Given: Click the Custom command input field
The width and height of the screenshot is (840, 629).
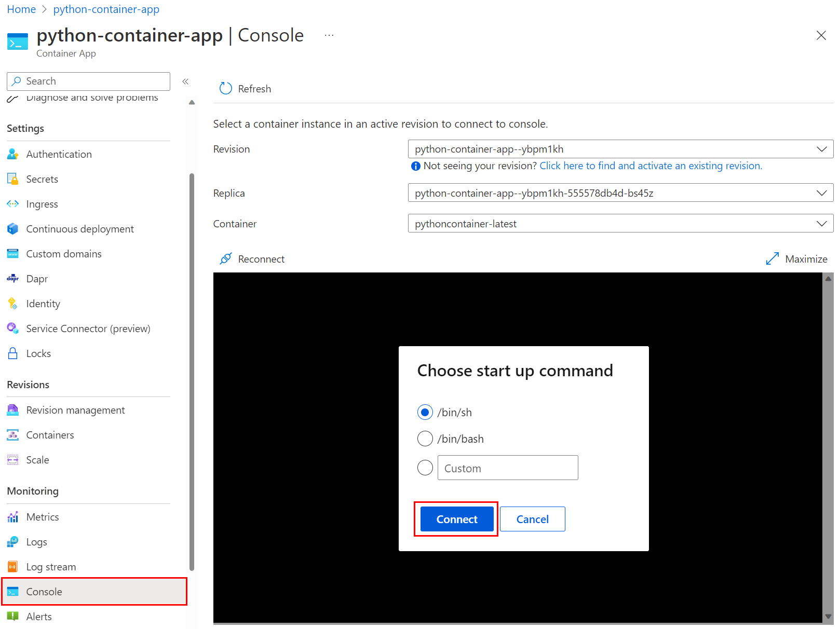Looking at the screenshot, I should 508,468.
